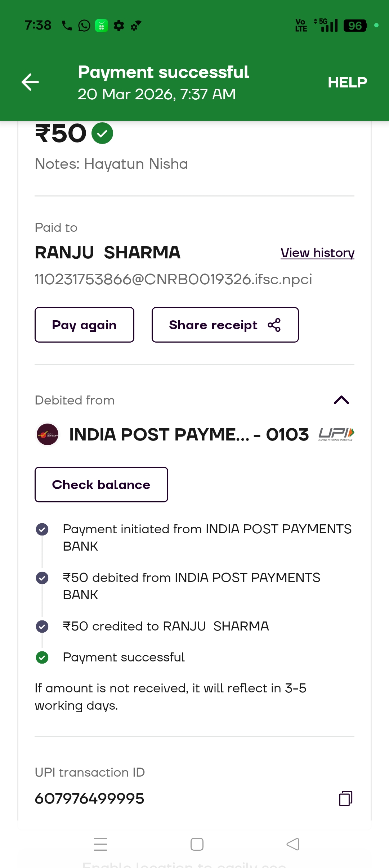
Task: Tap the RANJU SHARMA payee name
Action: click(108, 252)
